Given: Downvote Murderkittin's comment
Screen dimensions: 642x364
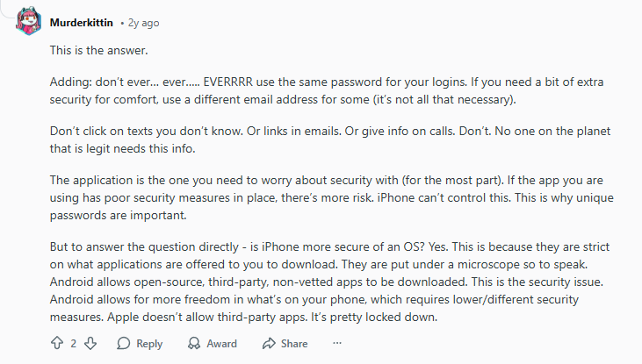Looking at the screenshot, I should [90, 344].
